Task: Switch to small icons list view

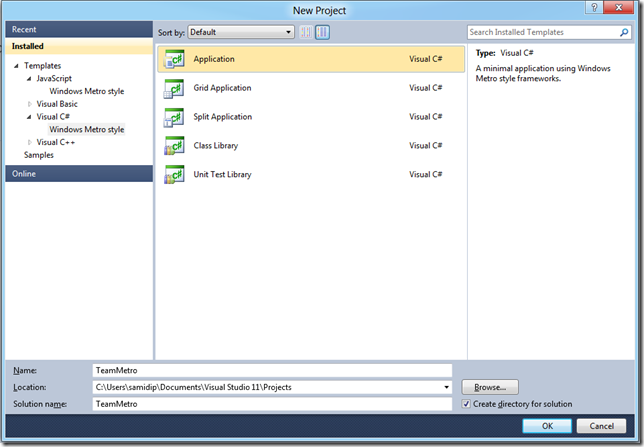Action: (x=307, y=33)
